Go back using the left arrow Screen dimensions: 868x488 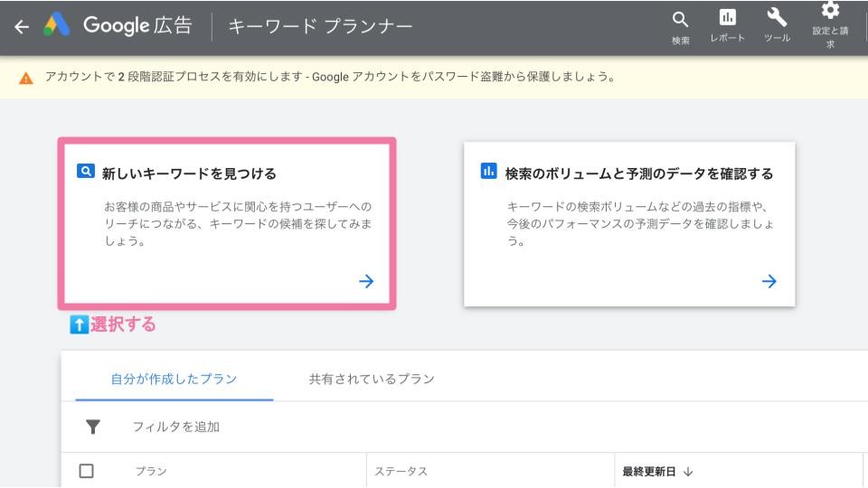click(x=22, y=26)
